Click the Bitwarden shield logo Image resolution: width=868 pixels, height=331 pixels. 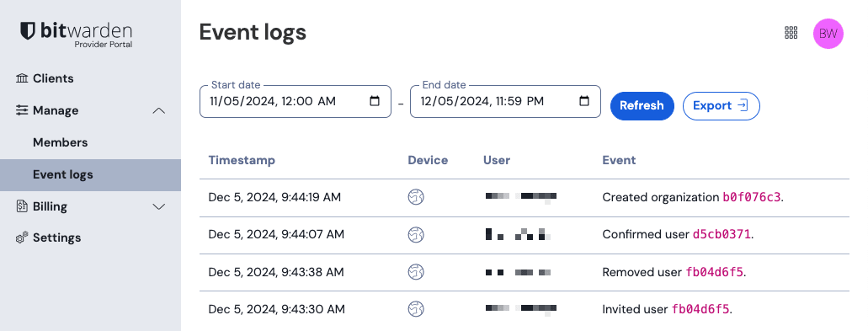tap(28, 31)
